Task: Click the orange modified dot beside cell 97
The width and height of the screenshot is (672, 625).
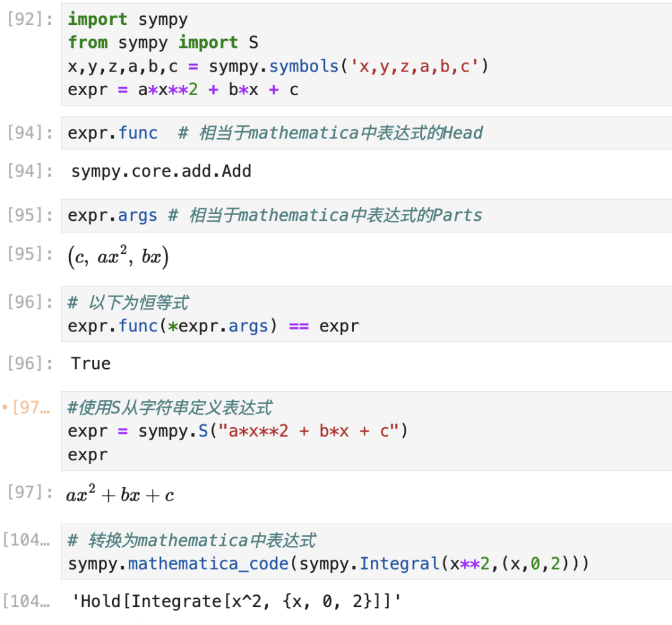Action: click(x=5, y=408)
